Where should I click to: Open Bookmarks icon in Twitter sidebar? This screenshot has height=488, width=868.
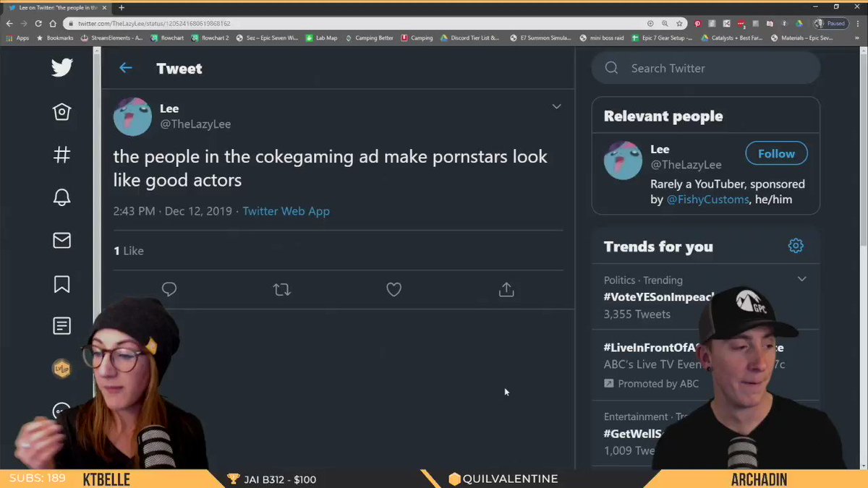coord(61,284)
